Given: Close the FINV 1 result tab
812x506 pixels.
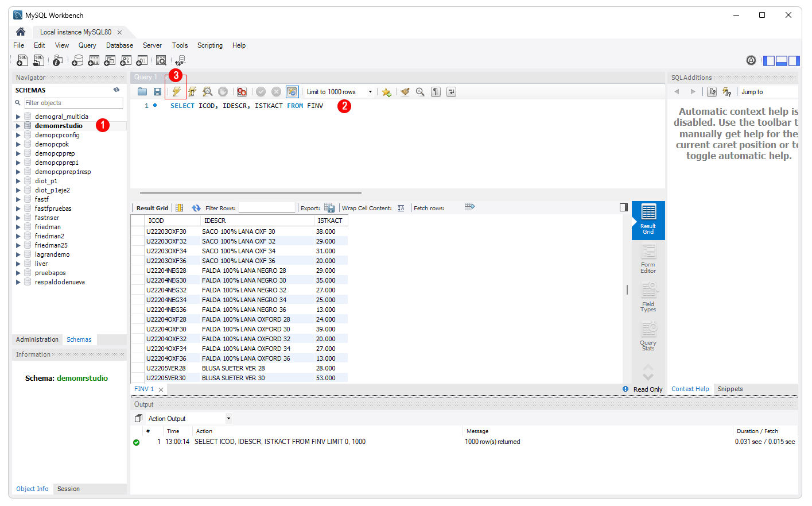Looking at the screenshot, I should [x=161, y=389].
